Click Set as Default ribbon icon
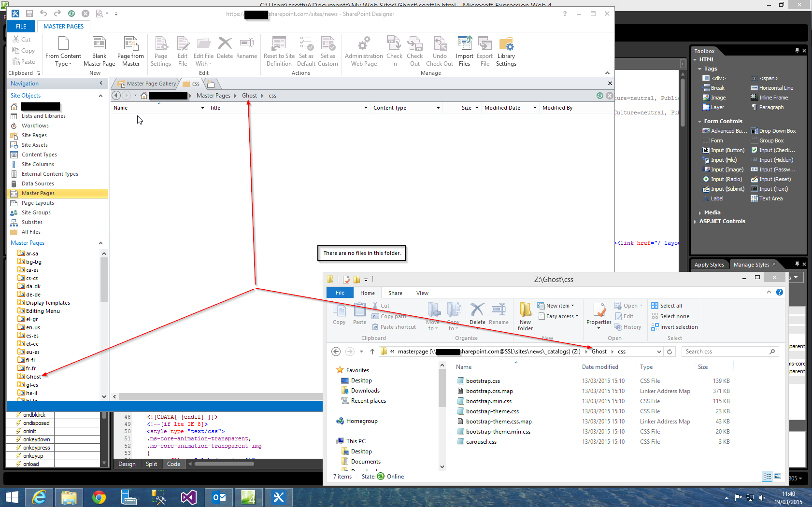This screenshot has height=507, width=812. coord(306,51)
